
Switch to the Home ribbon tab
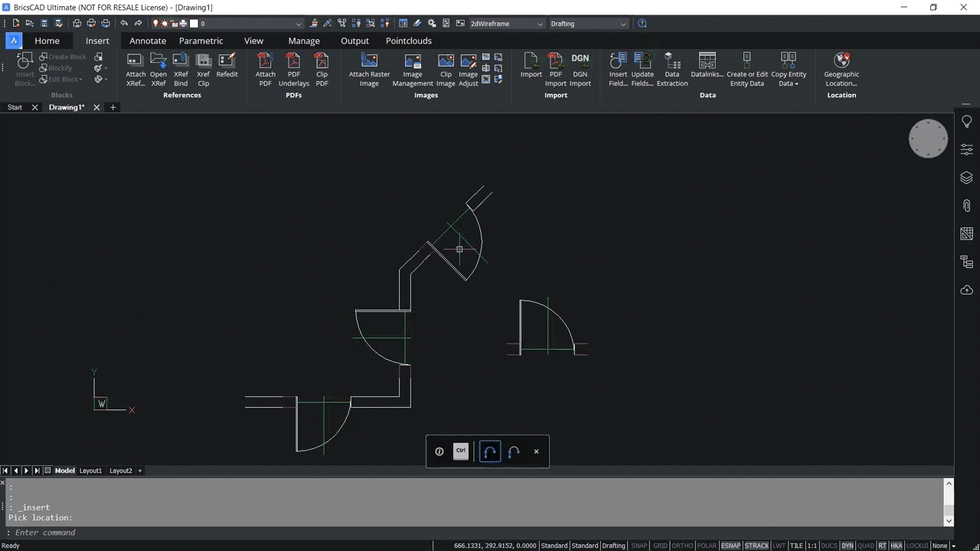[x=47, y=41]
